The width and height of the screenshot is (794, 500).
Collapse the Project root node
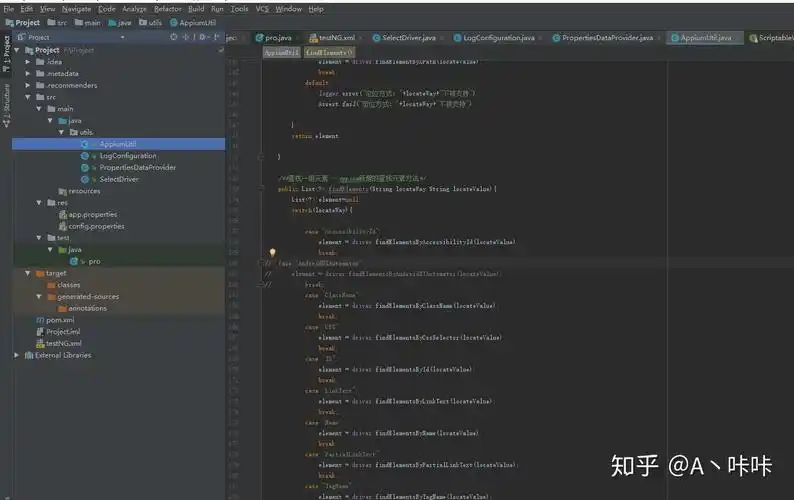click(x=17, y=50)
